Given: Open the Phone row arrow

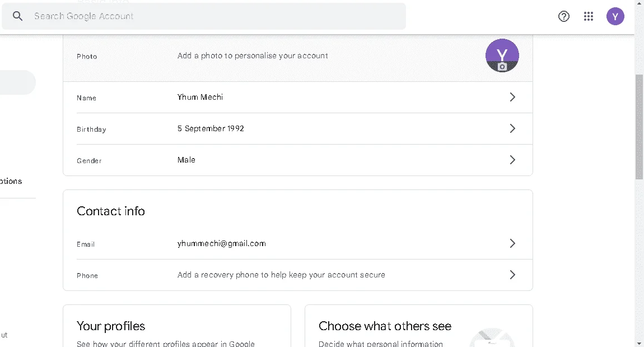Looking at the screenshot, I should [x=512, y=275].
